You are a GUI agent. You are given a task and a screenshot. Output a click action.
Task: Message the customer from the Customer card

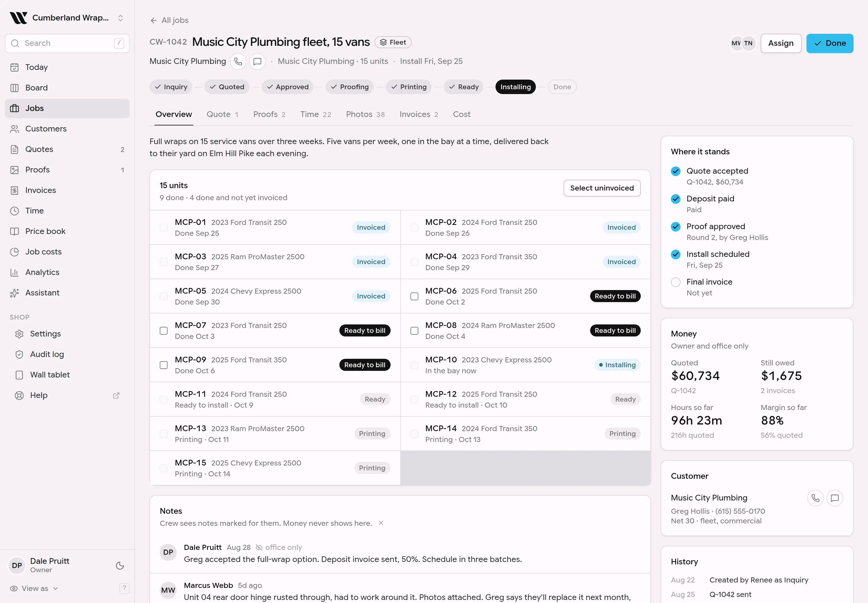click(x=834, y=498)
